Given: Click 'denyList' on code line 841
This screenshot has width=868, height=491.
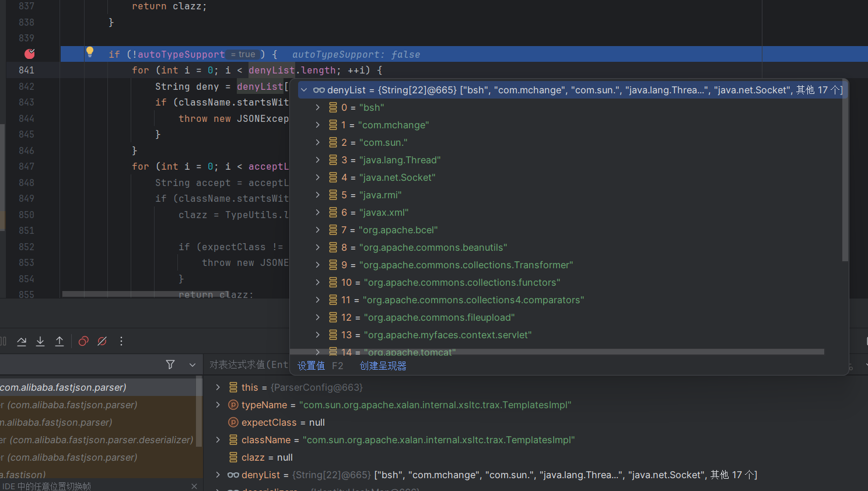Looking at the screenshot, I should coord(272,70).
